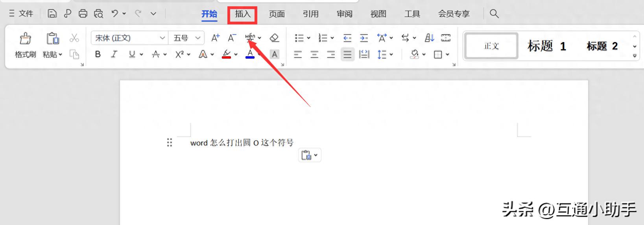Click the Print icon in quick toolbar
The width and height of the screenshot is (644, 225).
pyautogui.click(x=83, y=13)
